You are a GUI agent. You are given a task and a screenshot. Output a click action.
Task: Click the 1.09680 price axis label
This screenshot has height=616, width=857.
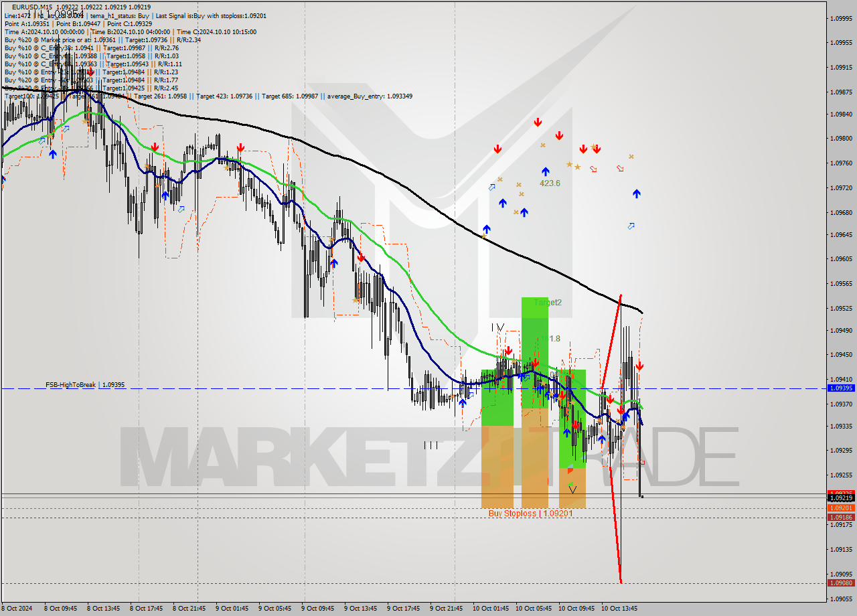pyautogui.click(x=841, y=213)
